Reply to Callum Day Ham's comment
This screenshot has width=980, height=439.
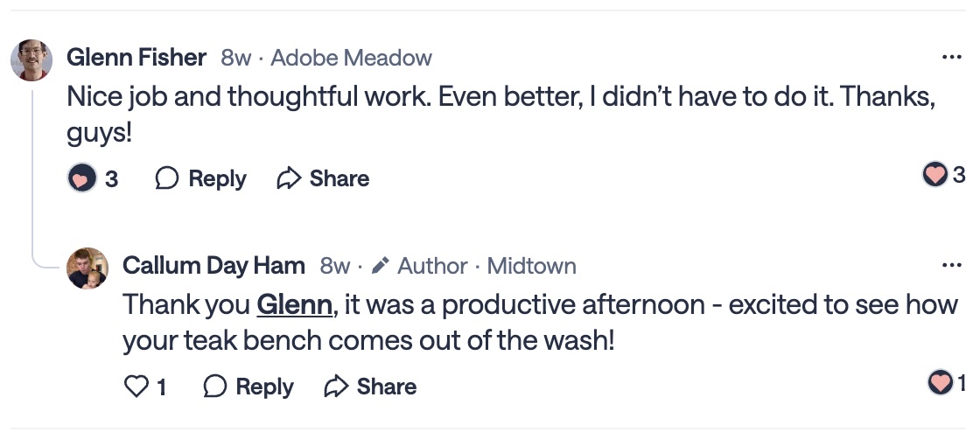248,387
